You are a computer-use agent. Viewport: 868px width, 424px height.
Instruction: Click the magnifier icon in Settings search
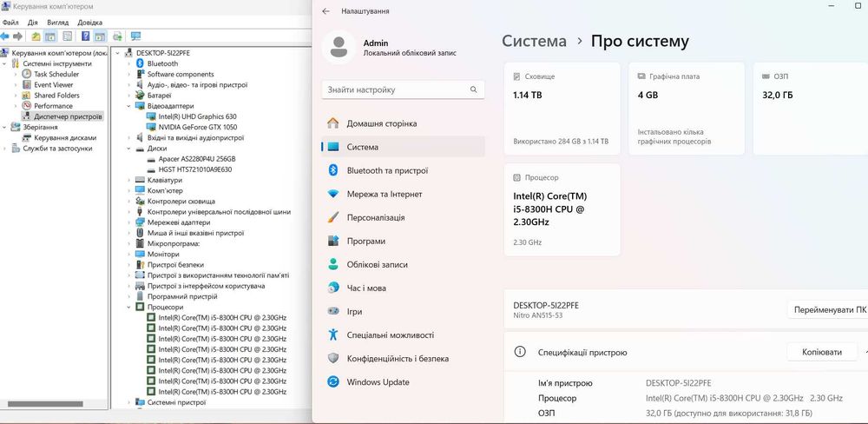coord(473,89)
